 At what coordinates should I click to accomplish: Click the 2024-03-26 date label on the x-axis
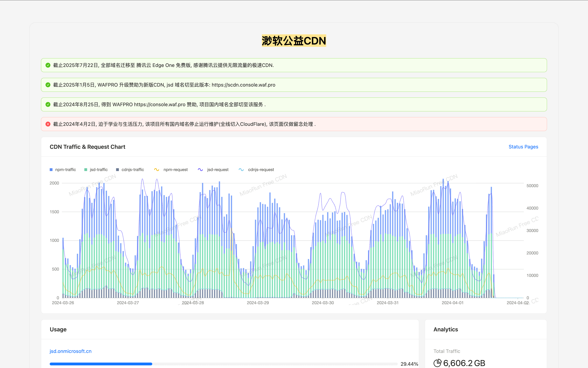tap(63, 303)
